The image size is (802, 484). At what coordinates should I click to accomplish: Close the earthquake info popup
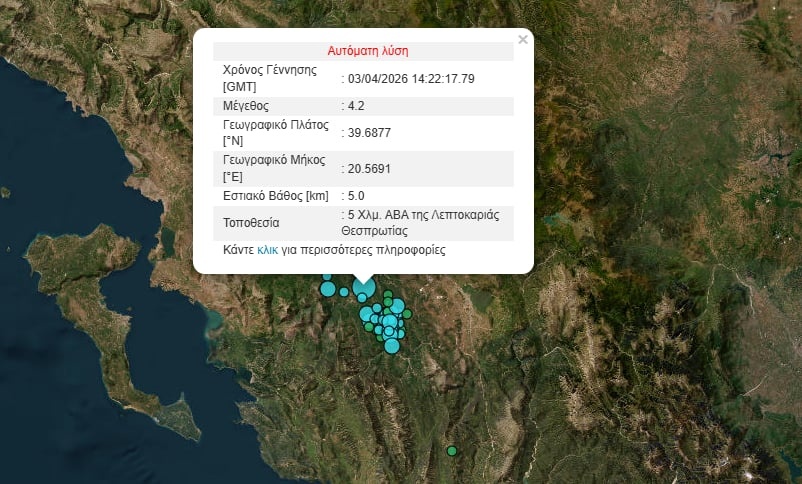tap(522, 40)
